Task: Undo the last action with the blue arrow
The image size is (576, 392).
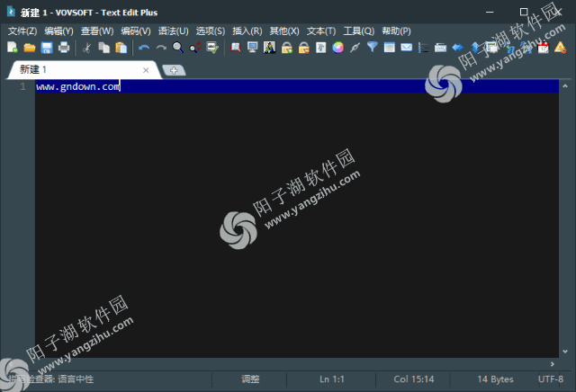Action: [x=144, y=48]
